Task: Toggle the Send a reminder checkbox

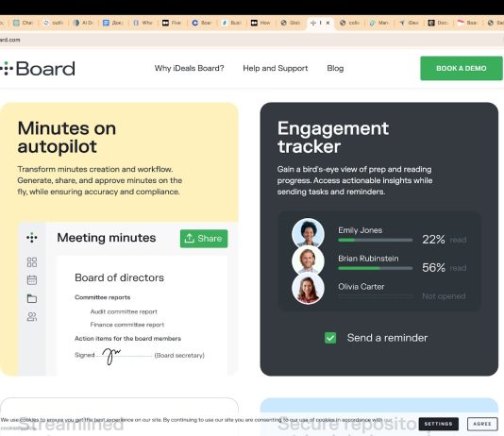Action: (330, 338)
